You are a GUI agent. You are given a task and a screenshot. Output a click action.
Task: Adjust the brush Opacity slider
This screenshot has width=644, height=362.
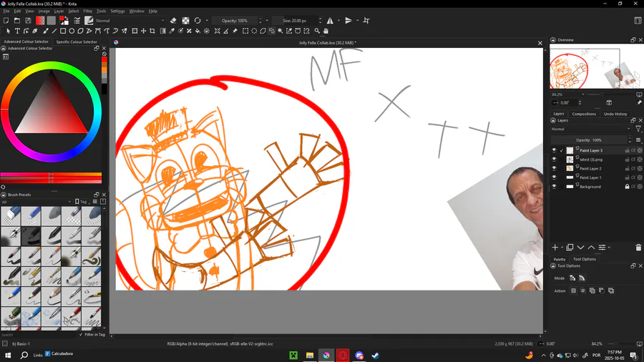[x=235, y=21]
